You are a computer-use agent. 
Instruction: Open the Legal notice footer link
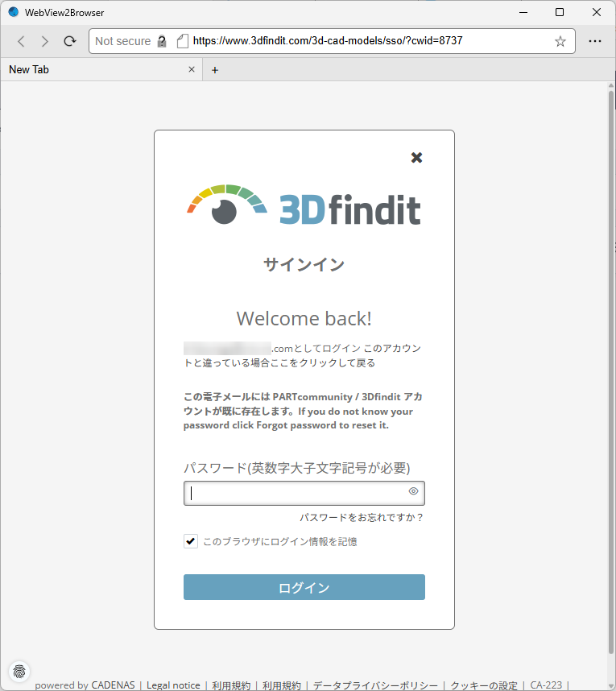click(173, 685)
